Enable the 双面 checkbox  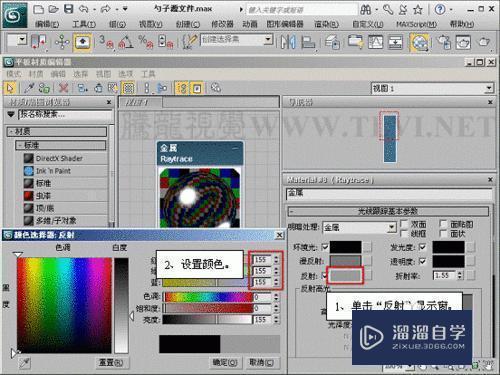tap(404, 223)
